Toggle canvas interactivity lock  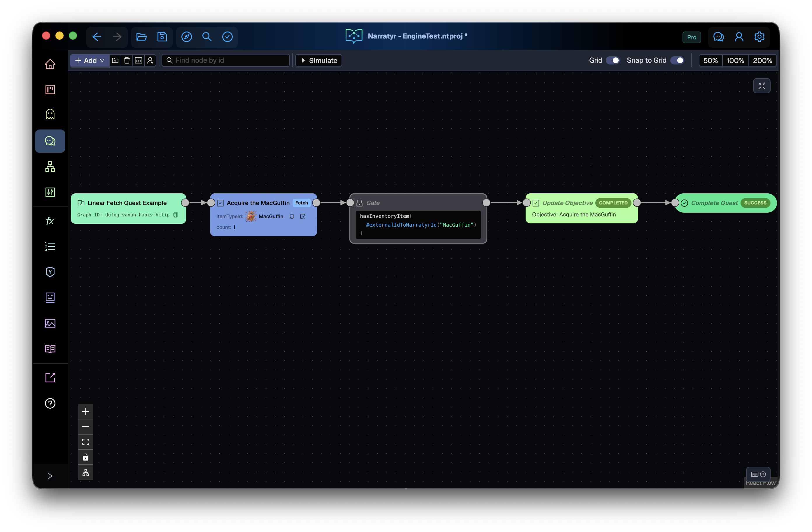point(86,457)
